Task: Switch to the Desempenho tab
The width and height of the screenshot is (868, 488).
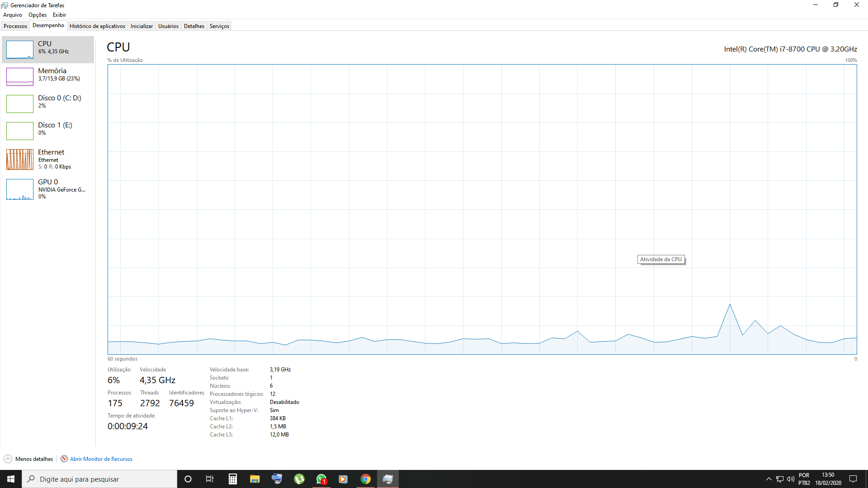Action: click(x=48, y=26)
